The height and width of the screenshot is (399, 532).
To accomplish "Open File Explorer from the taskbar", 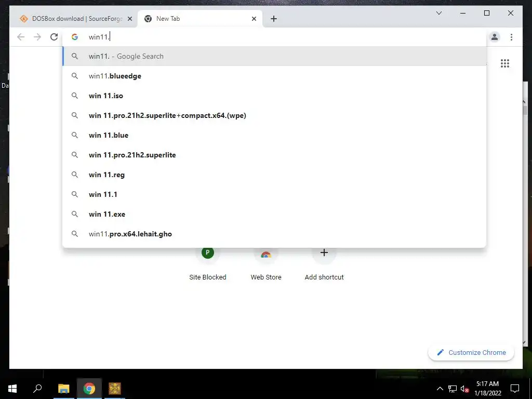I will point(63,389).
